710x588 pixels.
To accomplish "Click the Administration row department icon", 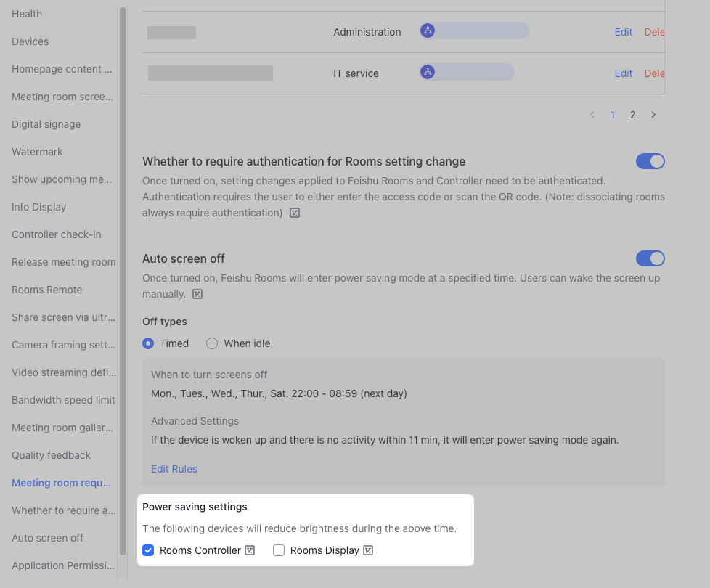I will [x=428, y=30].
